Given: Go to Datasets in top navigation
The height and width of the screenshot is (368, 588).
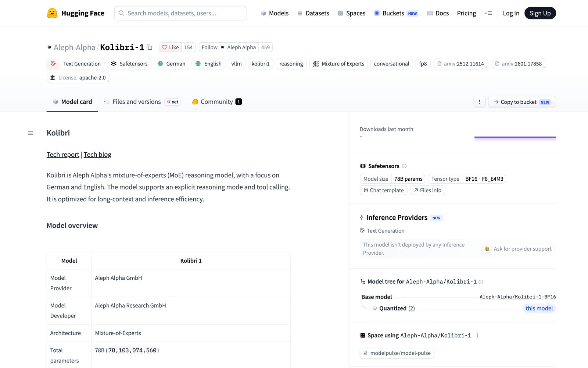Looking at the screenshot, I should (x=313, y=13).
